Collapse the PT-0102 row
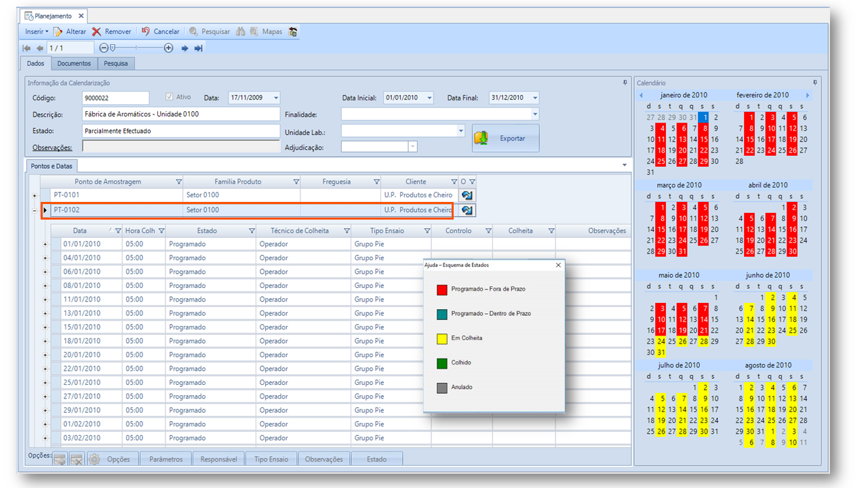 pyautogui.click(x=35, y=211)
